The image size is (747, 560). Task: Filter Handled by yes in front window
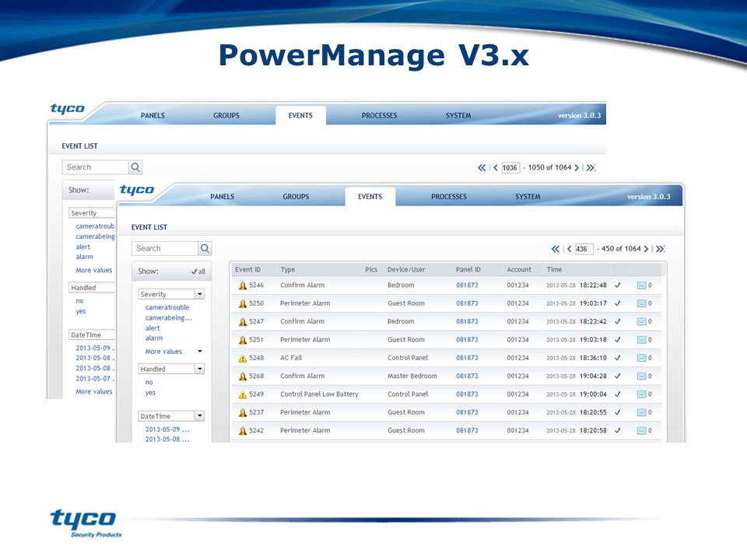[150, 393]
